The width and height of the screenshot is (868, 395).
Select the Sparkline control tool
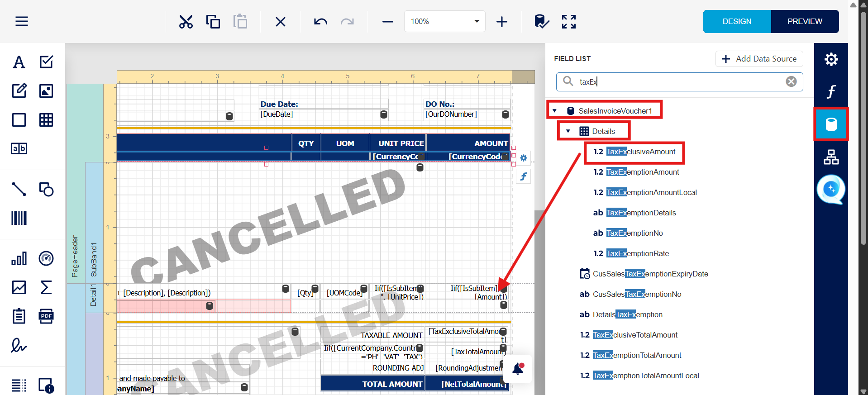pyautogui.click(x=19, y=287)
